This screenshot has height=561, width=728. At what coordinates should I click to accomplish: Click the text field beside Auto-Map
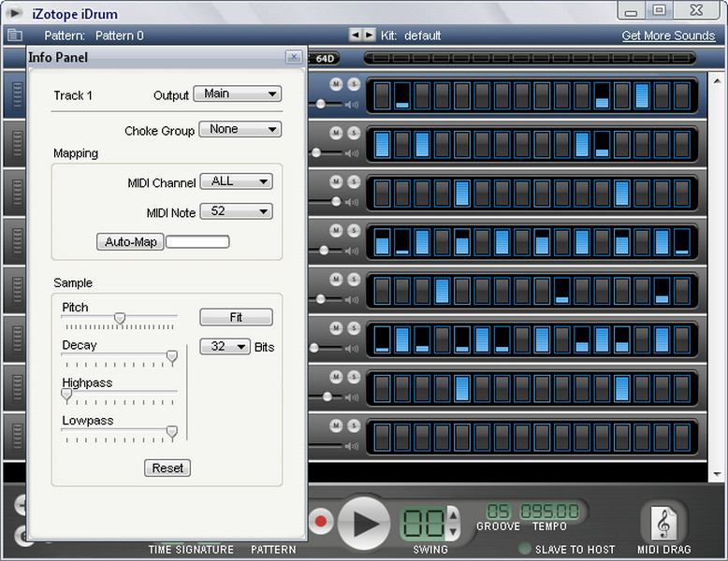[x=197, y=242]
